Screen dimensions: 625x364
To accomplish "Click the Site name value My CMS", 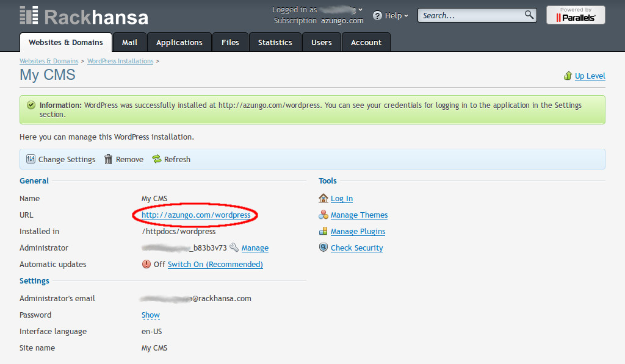I will pyautogui.click(x=154, y=348).
